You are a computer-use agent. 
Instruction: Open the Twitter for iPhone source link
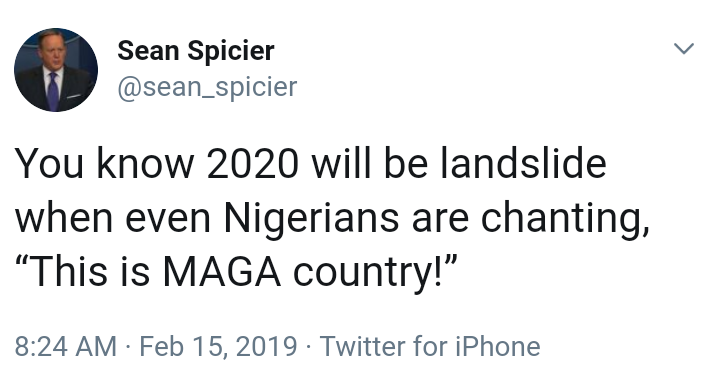(x=430, y=346)
